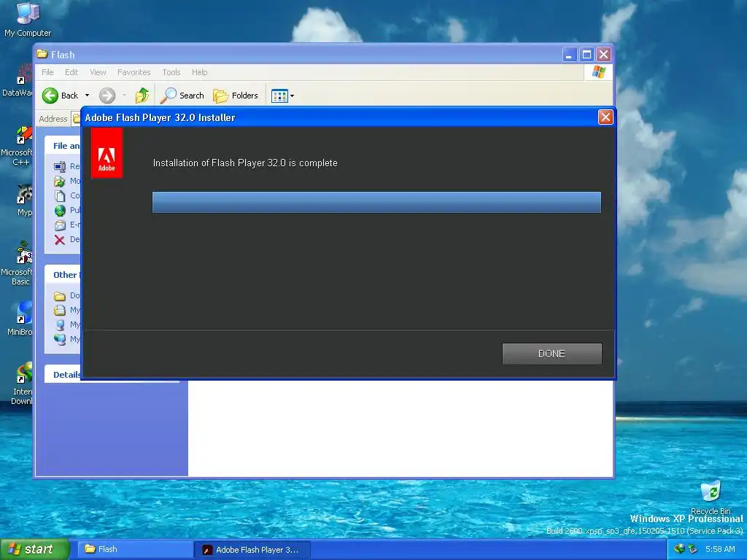
Task: Expand the Details panel header
Action: coord(66,375)
